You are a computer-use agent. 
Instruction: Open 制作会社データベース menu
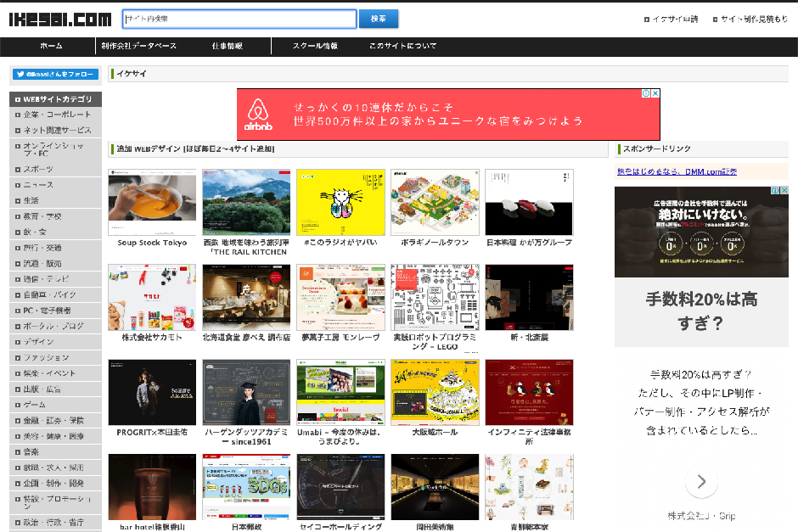coord(138,46)
